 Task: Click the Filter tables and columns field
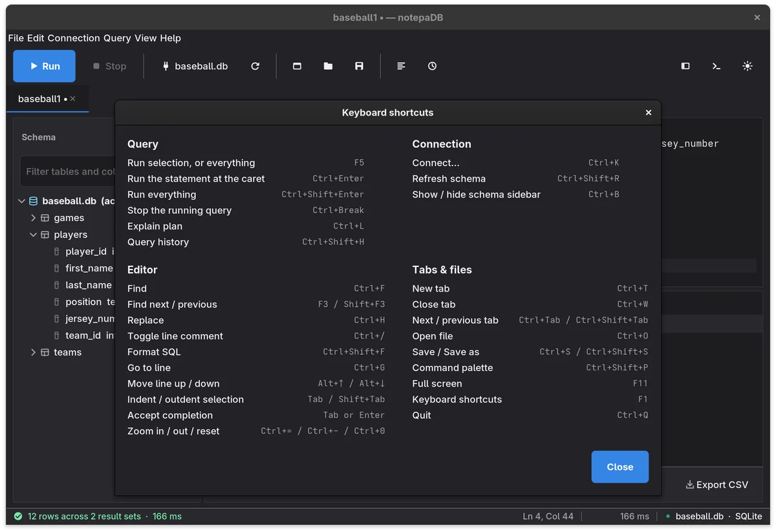68,171
